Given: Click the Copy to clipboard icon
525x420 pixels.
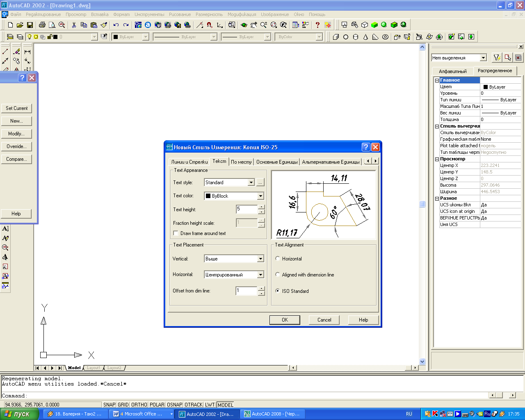Looking at the screenshot, I should pyautogui.click(x=84, y=25).
